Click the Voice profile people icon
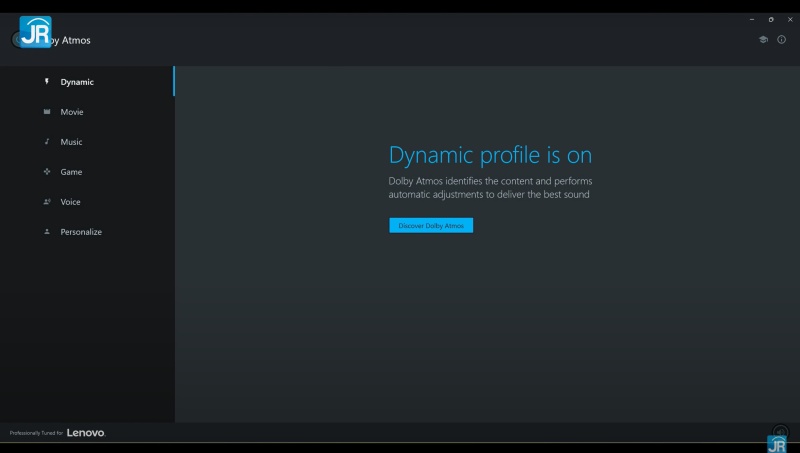Viewport: 800px width, 453px height. click(x=47, y=202)
